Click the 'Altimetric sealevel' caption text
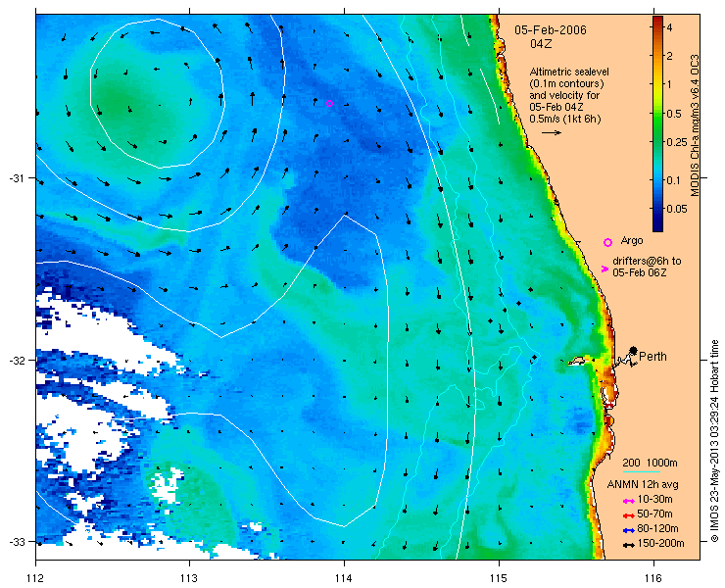 (x=569, y=73)
